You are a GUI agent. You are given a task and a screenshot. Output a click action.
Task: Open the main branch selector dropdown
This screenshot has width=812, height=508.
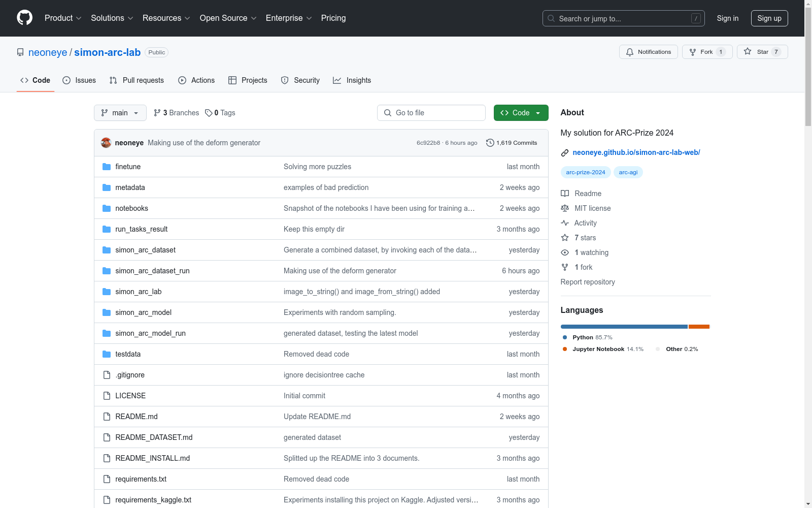pyautogui.click(x=120, y=113)
